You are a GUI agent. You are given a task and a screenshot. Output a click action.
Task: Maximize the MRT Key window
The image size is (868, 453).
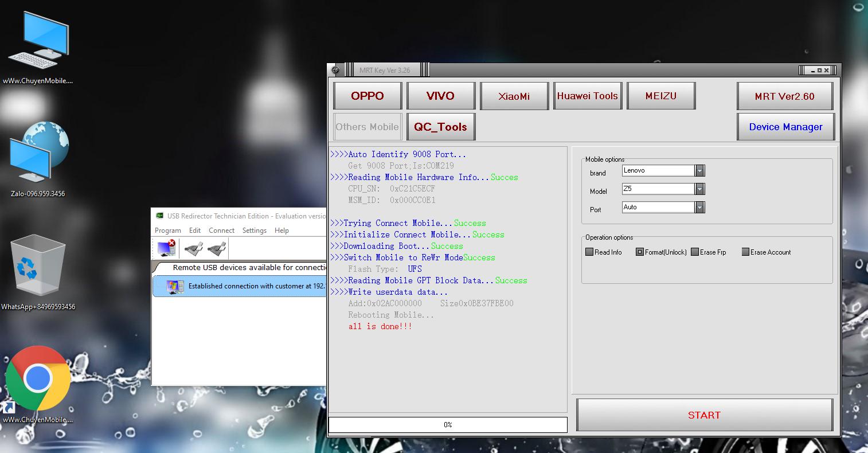[820, 70]
